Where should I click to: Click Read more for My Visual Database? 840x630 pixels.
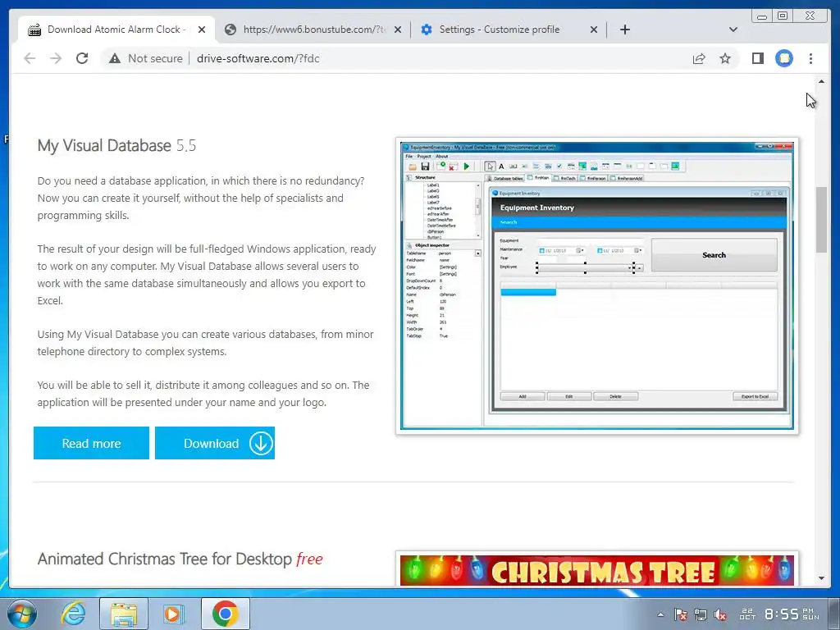[91, 443]
